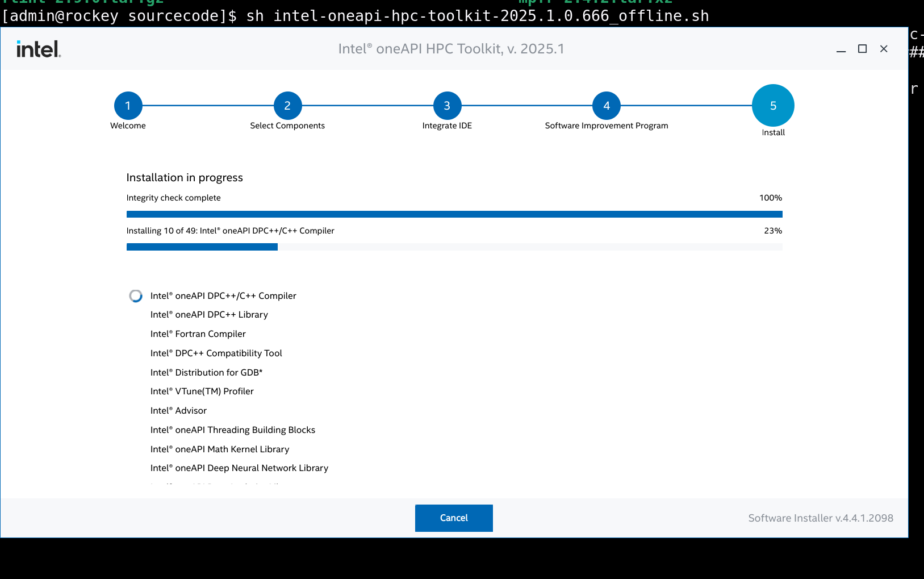Click Installing 10 of 49 status text
This screenshot has height=579, width=924.
(230, 231)
